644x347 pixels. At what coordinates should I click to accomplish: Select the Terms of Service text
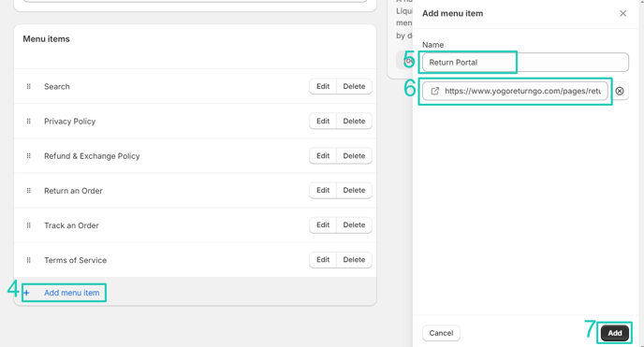tap(76, 260)
